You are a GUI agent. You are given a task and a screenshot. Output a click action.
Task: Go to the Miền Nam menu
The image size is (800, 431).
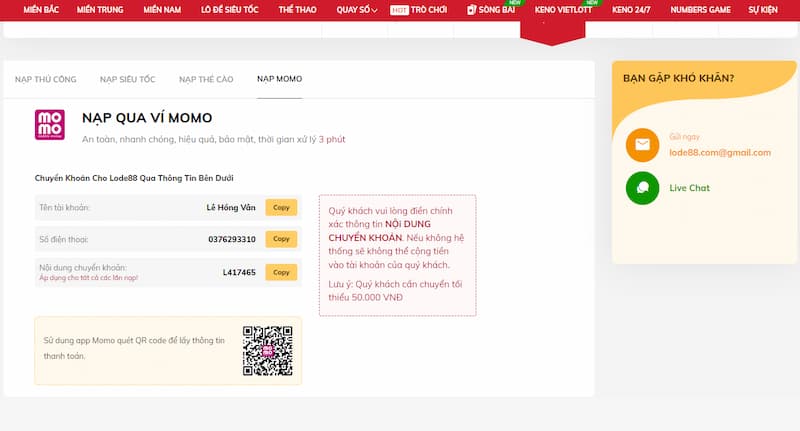click(x=164, y=10)
